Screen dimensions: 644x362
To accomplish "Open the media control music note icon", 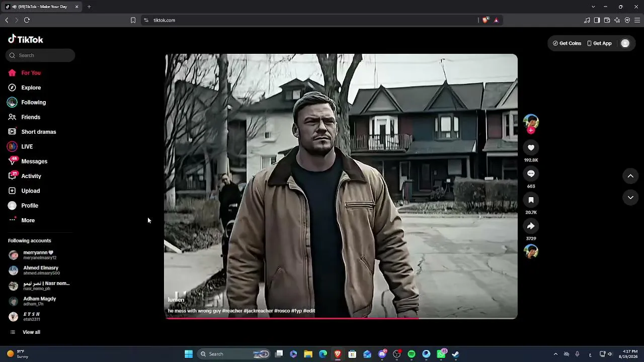I will (x=587, y=20).
